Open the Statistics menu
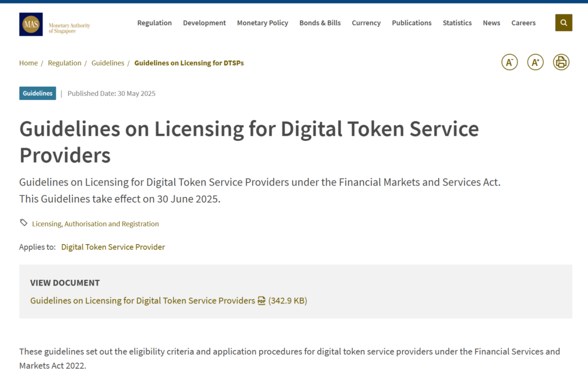The image size is (588, 385). [x=457, y=23]
